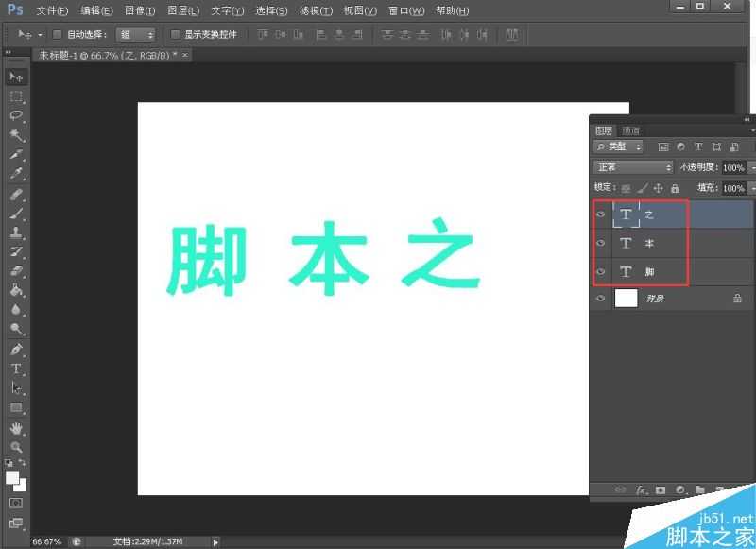This screenshot has height=549, width=756.
Task: Enable the 显示变换控件 checkbox
Action: pos(176,34)
